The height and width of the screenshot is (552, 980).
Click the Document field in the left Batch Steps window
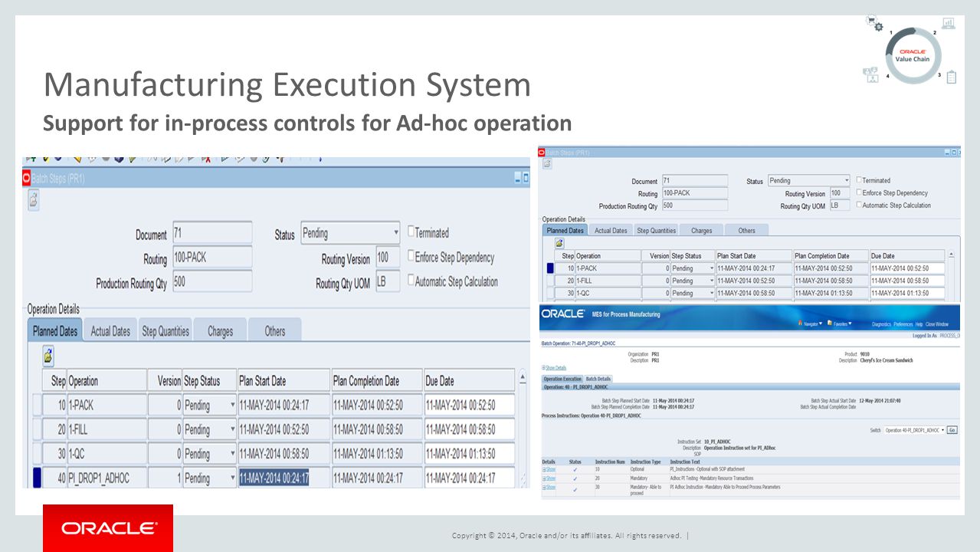coord(212,233)
